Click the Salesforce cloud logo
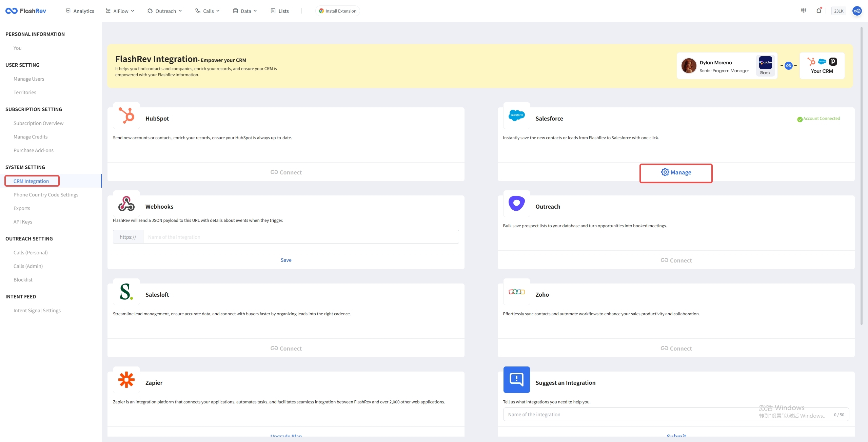 click(x=516, y=115)
